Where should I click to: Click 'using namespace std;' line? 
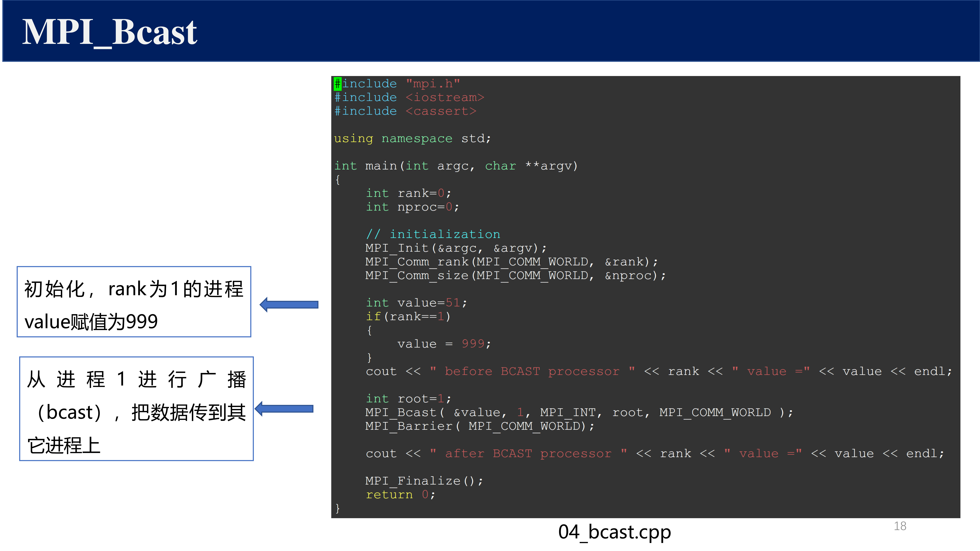[x=412, y=138]
